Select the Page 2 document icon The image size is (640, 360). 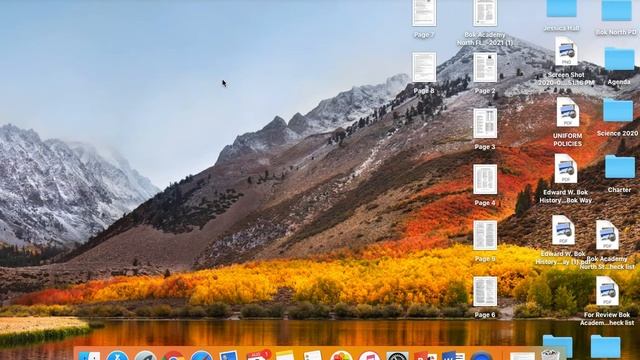point(485,67)
